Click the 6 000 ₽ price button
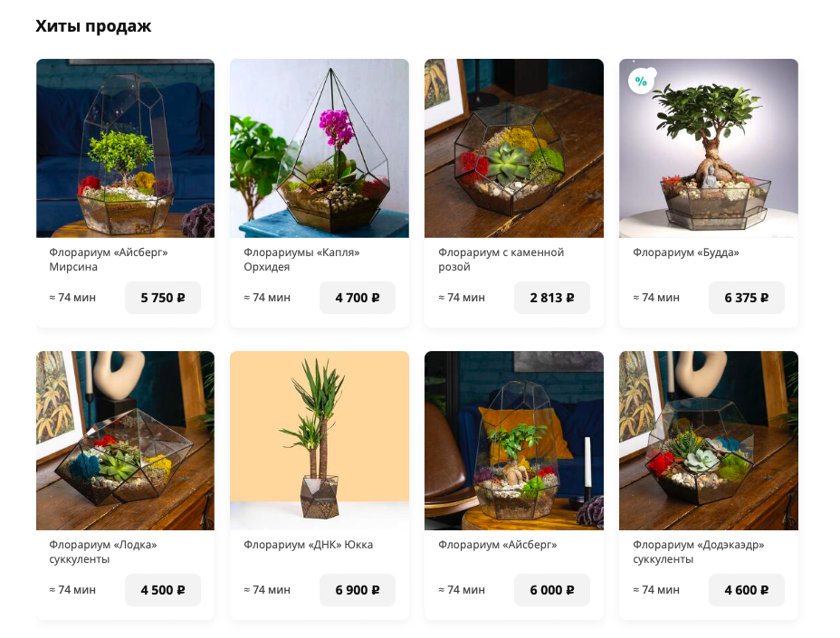Screen dimensions: 840x638 click(552, 590)
